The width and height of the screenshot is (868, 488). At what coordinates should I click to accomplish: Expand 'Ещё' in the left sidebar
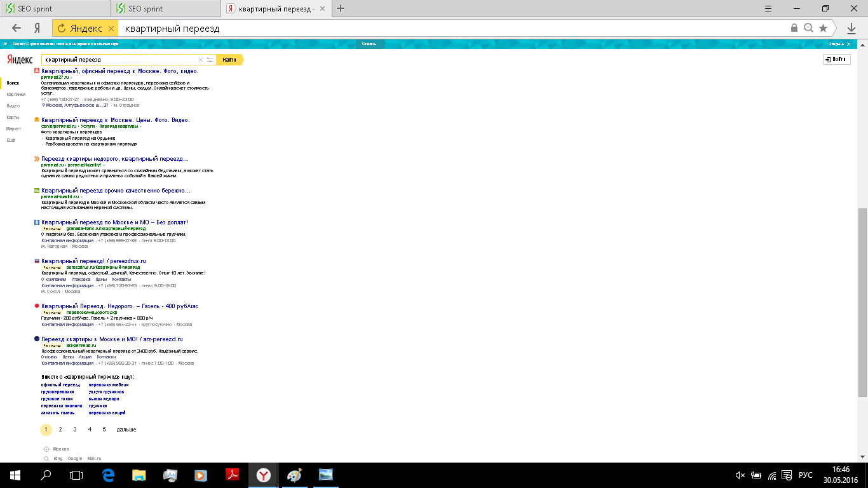tap(11, 140)
